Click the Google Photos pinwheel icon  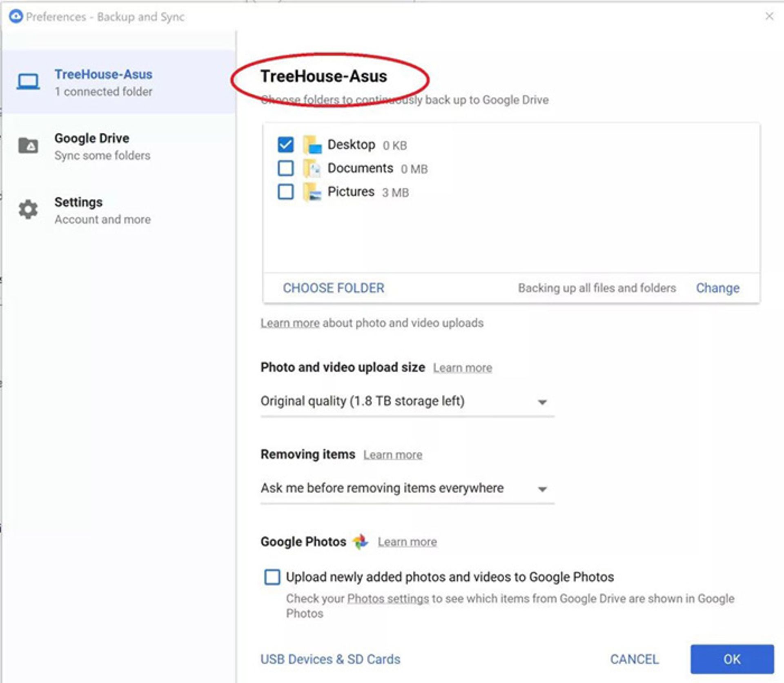361,541
